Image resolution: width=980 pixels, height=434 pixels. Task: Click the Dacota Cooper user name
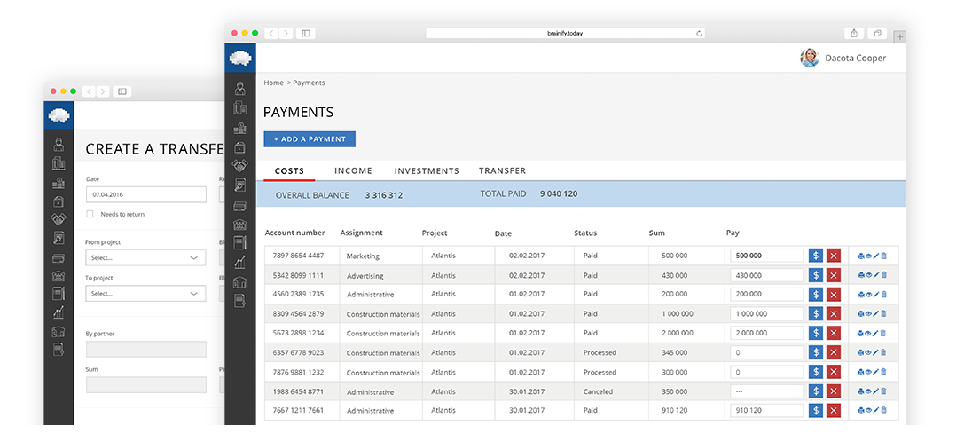pyautogui.click(x=856, y=59)
